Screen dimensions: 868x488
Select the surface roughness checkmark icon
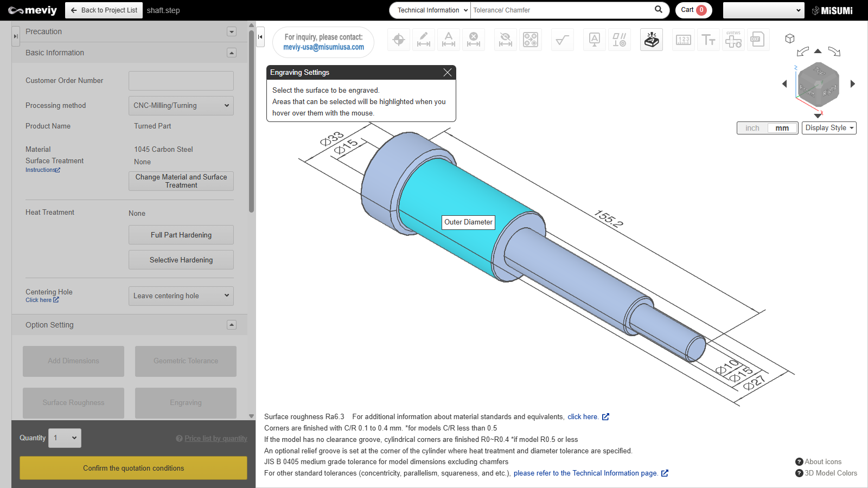coord(563,40)
